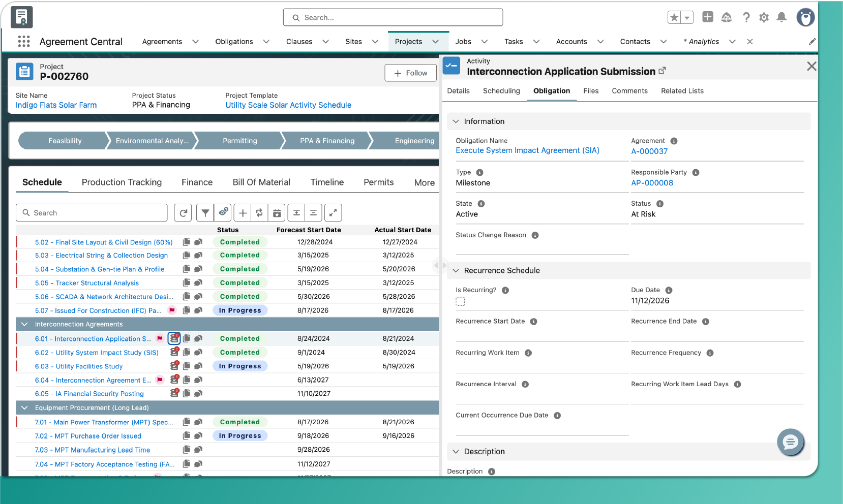Open activity in new window icon
The height and width of the screenshot is (504, 843).
pos(662,71)
